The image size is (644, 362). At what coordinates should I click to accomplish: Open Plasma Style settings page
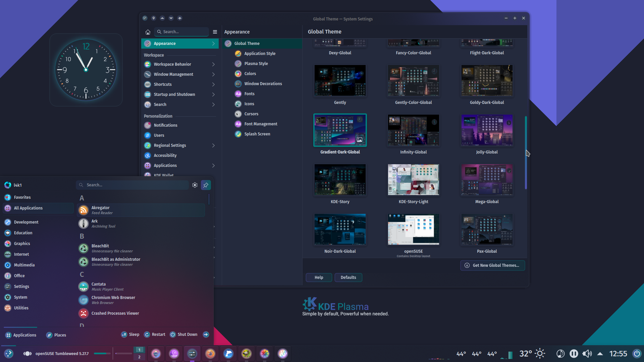[x=262, y=64]
